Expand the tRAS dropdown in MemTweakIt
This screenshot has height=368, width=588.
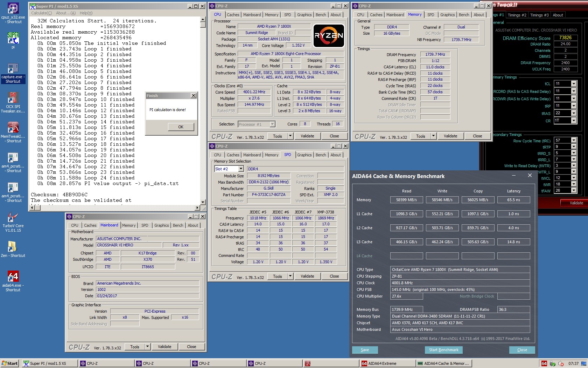click(574, 113)
